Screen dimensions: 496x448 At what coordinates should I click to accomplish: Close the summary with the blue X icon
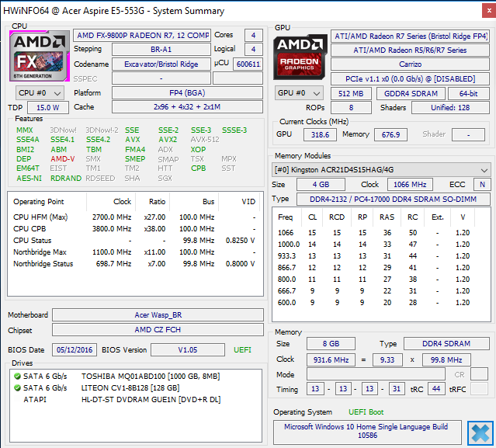478,432
